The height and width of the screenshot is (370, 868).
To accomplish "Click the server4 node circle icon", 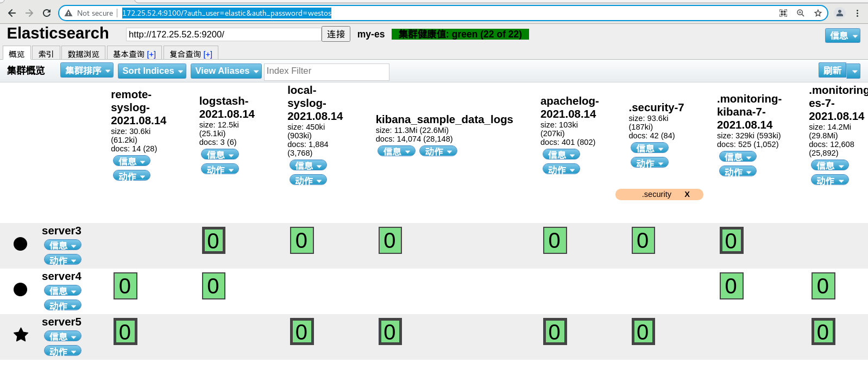I will click(x=21, y=289).
